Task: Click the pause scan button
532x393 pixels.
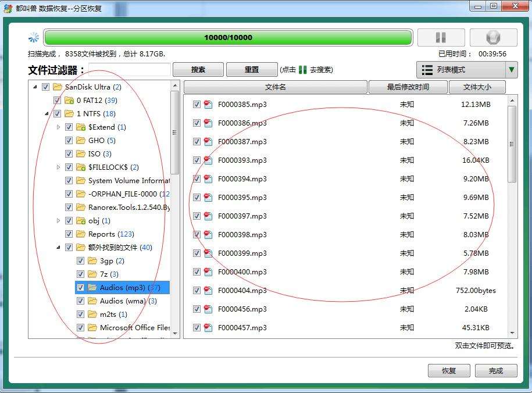Action: point(441,38)
